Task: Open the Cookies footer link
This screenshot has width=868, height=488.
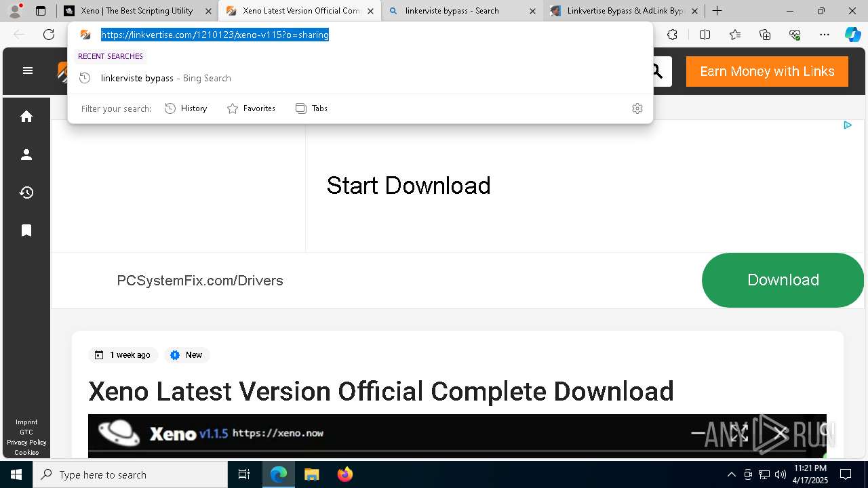Action: tap(26, 452)
